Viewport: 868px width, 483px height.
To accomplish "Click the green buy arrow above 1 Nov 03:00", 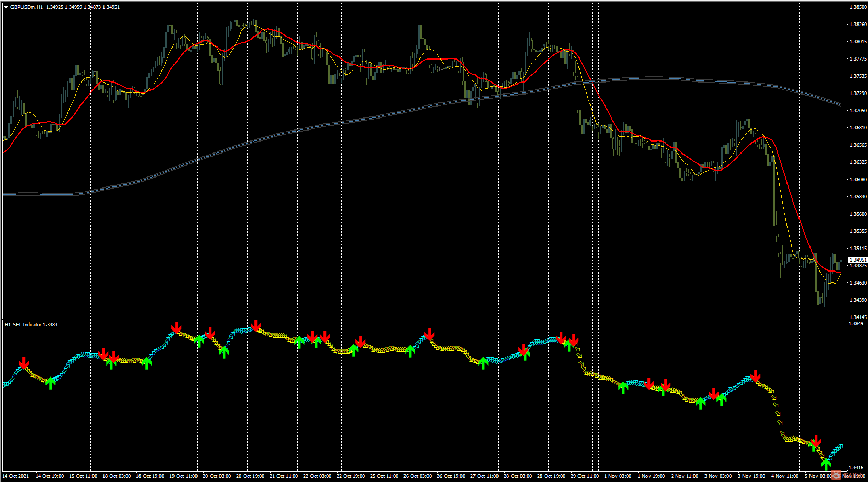I will point(623,388).
